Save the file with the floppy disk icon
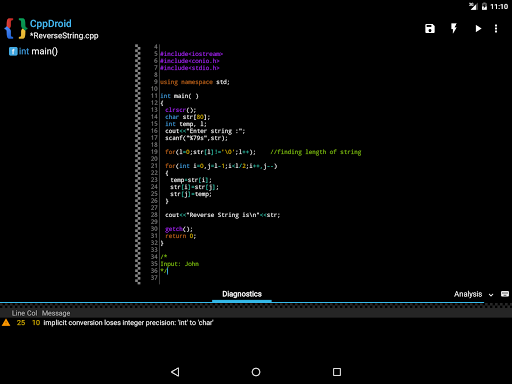Viewport: 512px width, 384px height. 430,29
